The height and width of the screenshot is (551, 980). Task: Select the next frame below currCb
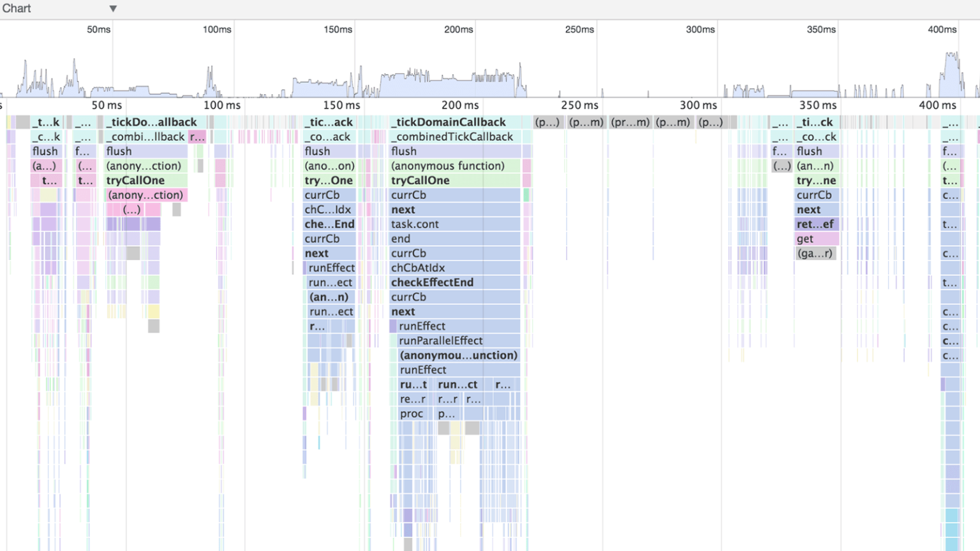pos(403,209)
